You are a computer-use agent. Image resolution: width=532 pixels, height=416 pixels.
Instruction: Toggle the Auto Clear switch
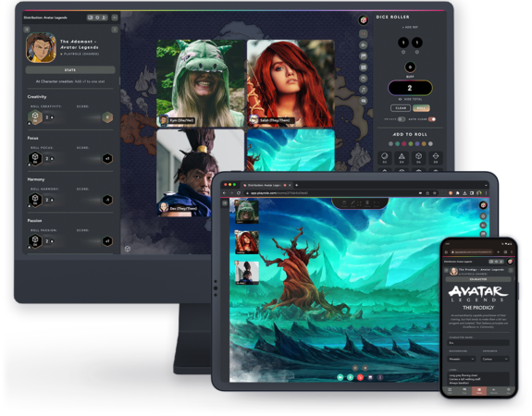(432, 119)
